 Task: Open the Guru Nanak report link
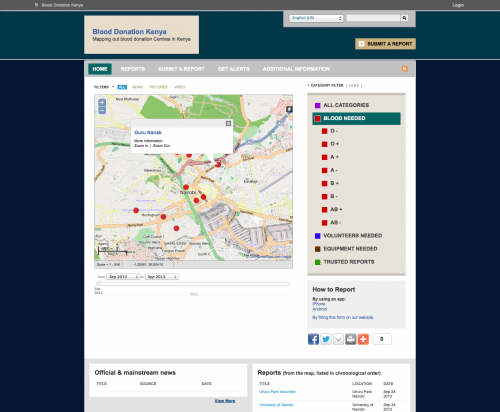tap(148, 132)
